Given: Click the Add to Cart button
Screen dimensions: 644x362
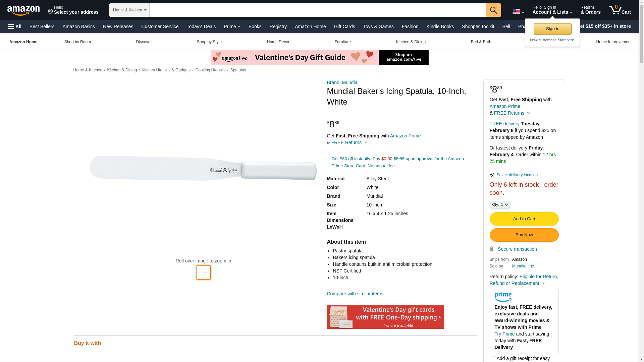Looking at the screenshot, I should (524, 219).
